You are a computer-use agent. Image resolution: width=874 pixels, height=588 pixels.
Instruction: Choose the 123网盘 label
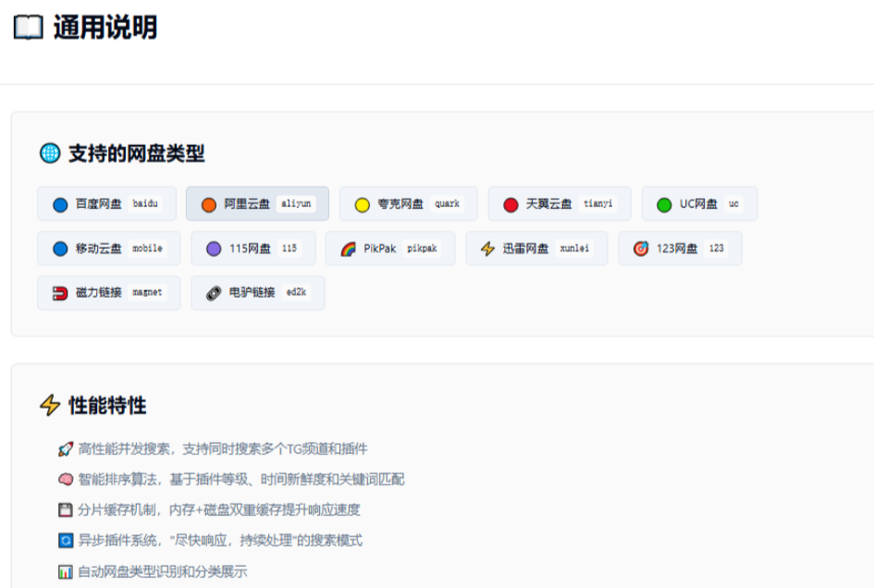(677, 249)
